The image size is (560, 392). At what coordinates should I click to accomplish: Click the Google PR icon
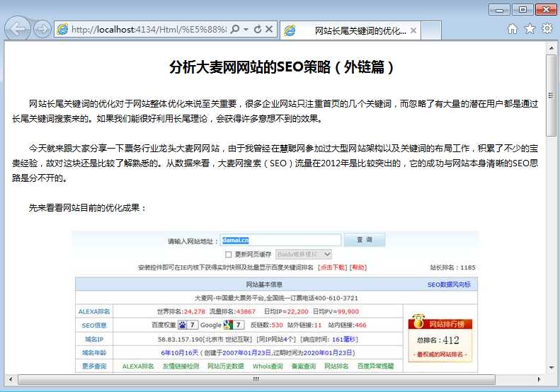click(228, 325)
